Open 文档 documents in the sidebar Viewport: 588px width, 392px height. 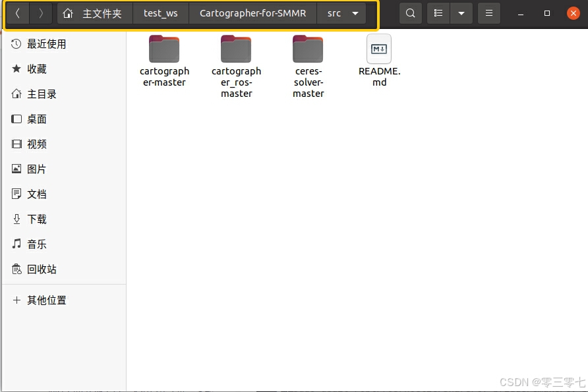[64, 194]
